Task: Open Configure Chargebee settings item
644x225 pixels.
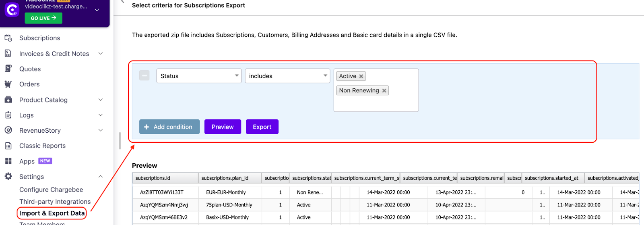Action: [x=51, y=190]
